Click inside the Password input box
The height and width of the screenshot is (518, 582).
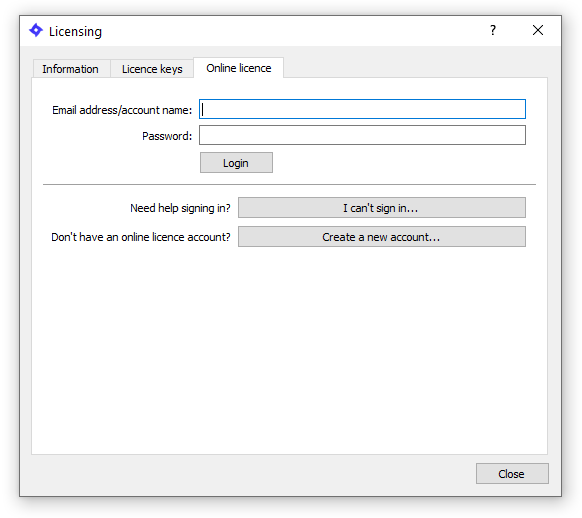(362, 135)
